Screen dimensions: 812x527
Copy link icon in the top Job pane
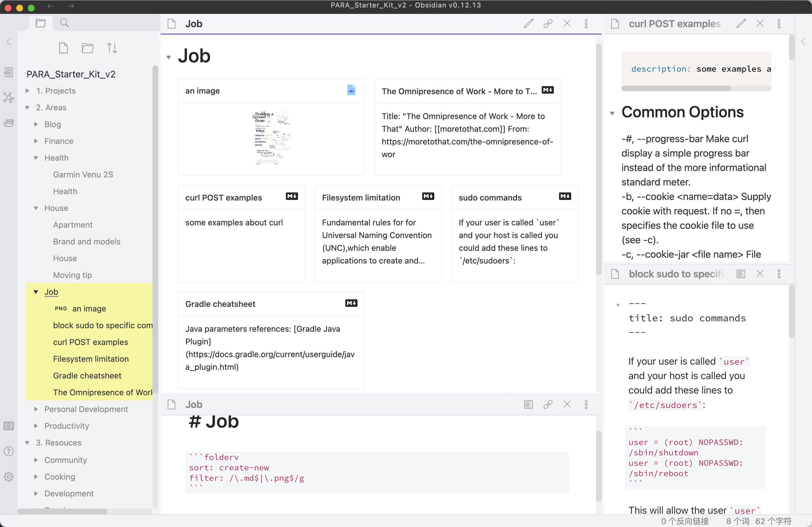click(548, 24)
